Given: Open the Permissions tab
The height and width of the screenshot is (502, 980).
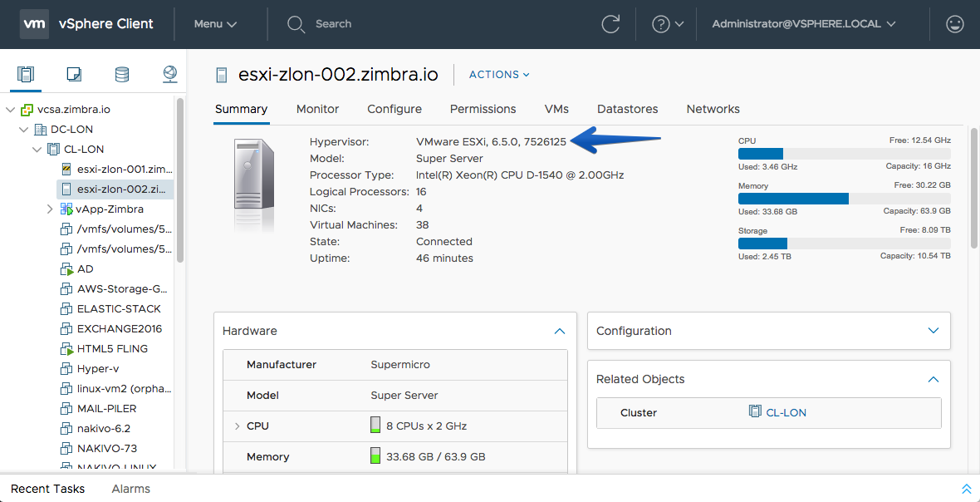Looking at the screenshot, I should point(483,109).
